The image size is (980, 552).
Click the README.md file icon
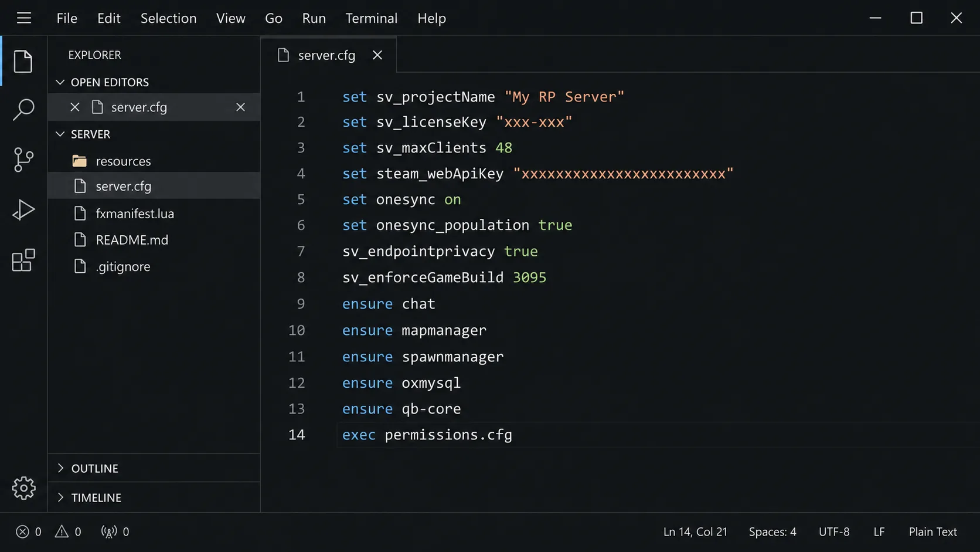[x=80, y=240]
